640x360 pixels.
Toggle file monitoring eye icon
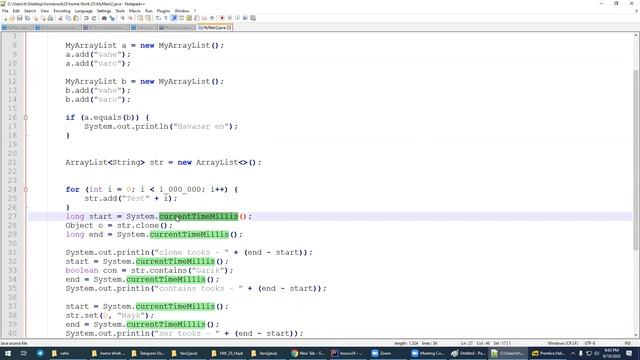pyautogui.click(x=211, y=18)
